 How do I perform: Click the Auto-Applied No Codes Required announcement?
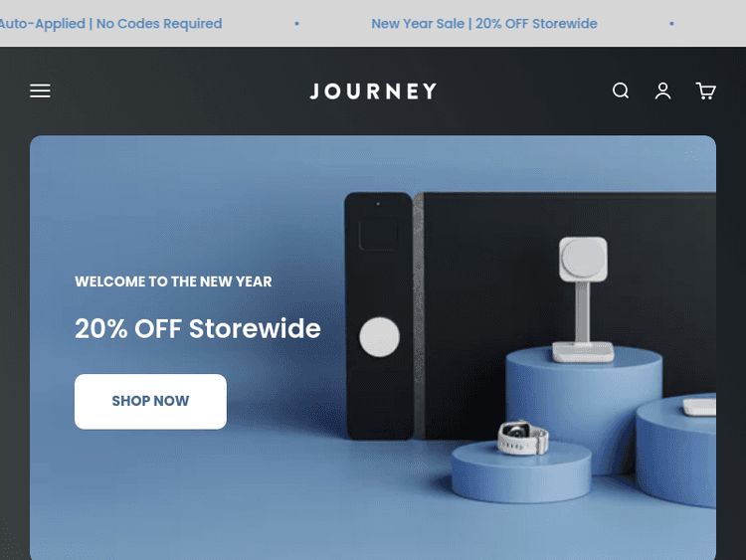[x=110, y=23]
